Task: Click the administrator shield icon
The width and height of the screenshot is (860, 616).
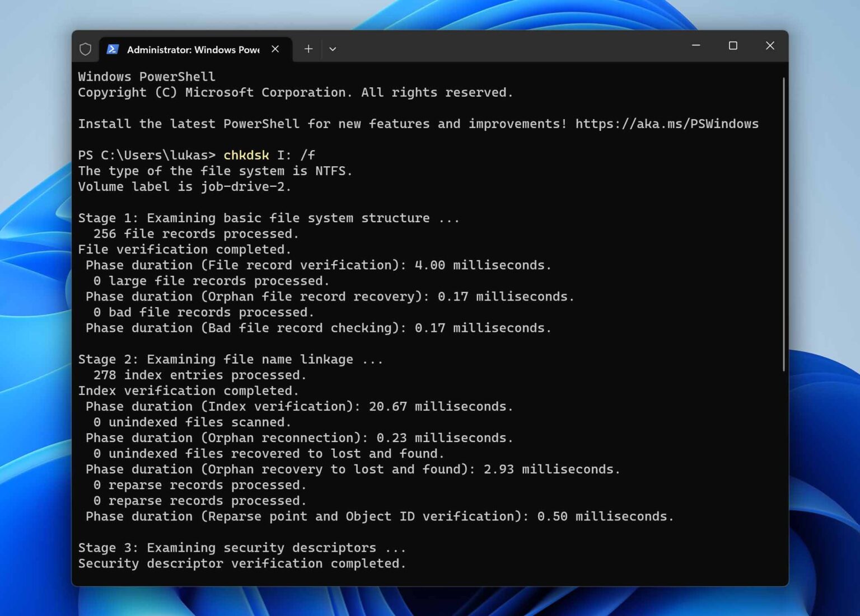Action: click(85, 49)
